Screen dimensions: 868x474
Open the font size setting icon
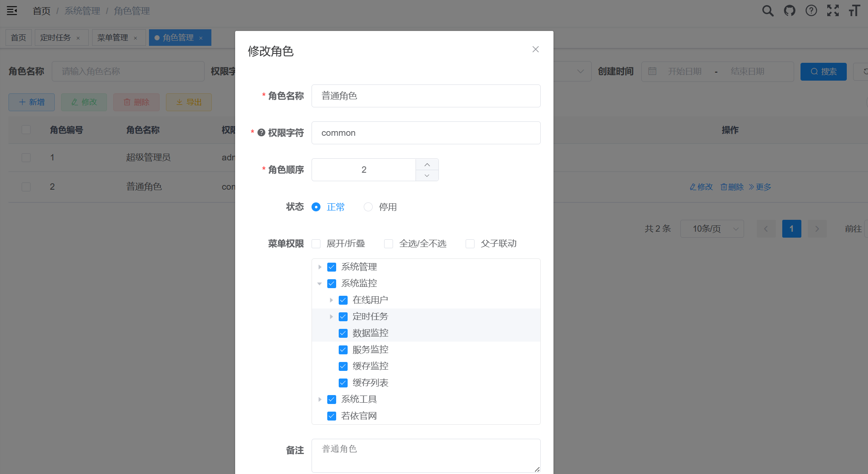pyautogui.click(x=854, y=11)
